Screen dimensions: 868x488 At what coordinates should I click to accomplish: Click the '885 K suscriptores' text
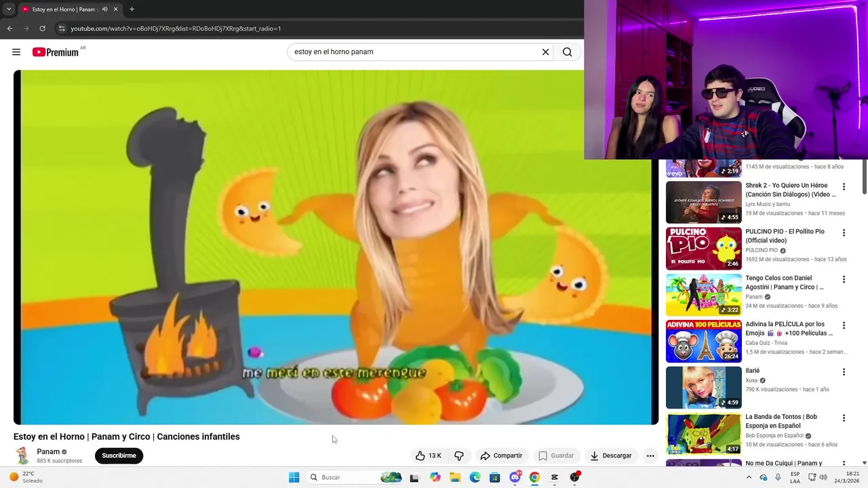60,461
